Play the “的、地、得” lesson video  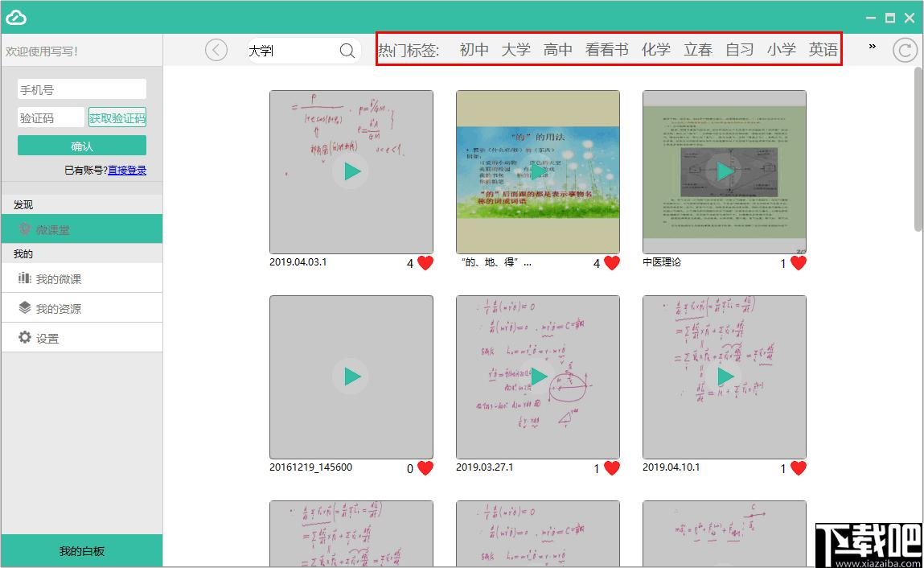click(538, 171)
